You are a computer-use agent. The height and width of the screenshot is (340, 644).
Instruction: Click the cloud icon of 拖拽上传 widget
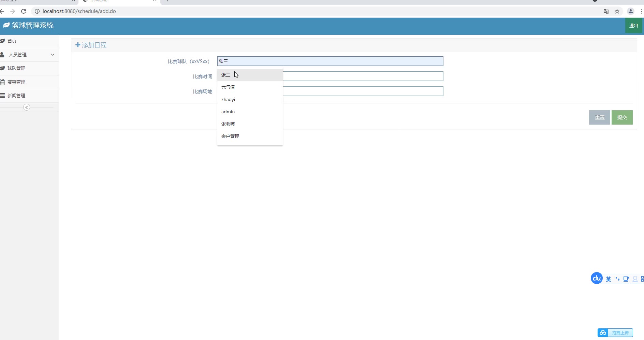point(603,332)
